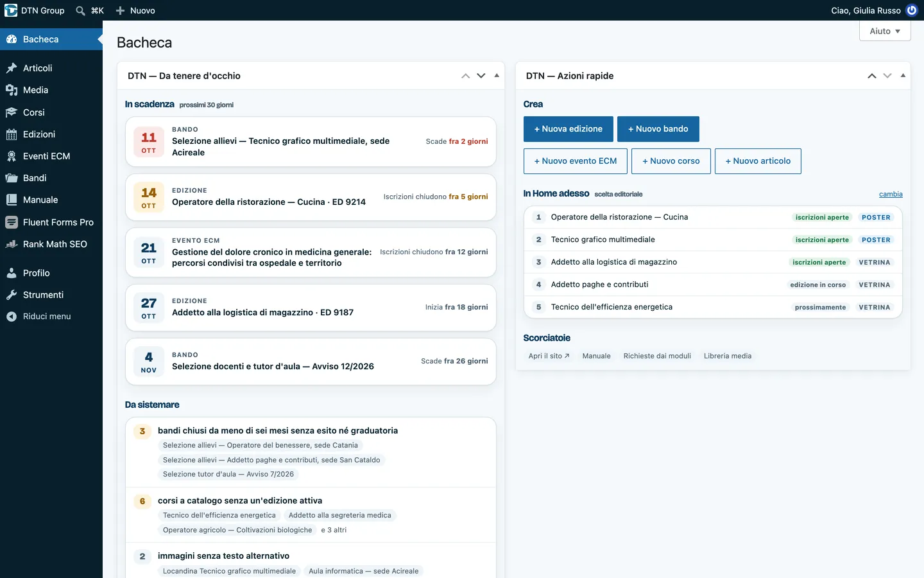The image size is (924, 578).
Task: Click the Media library icon
Action: point(12,90)
